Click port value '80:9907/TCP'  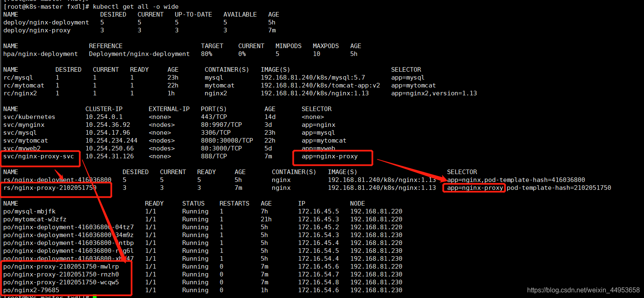coord(221,125)
